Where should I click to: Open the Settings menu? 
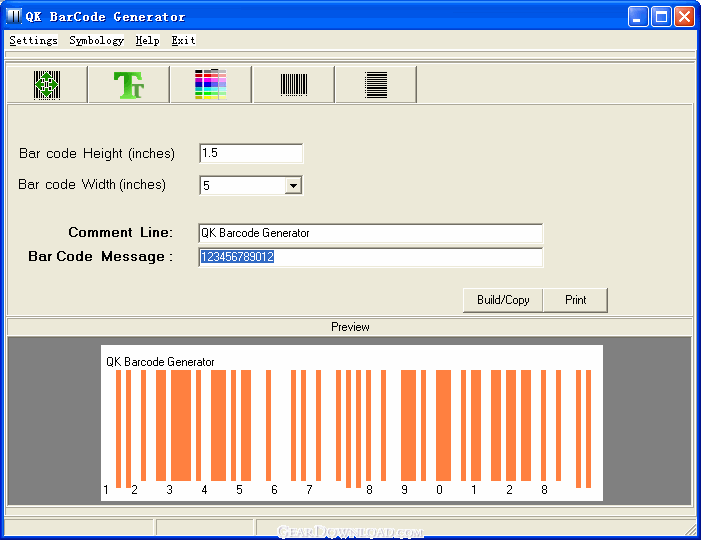coord(34,40)
